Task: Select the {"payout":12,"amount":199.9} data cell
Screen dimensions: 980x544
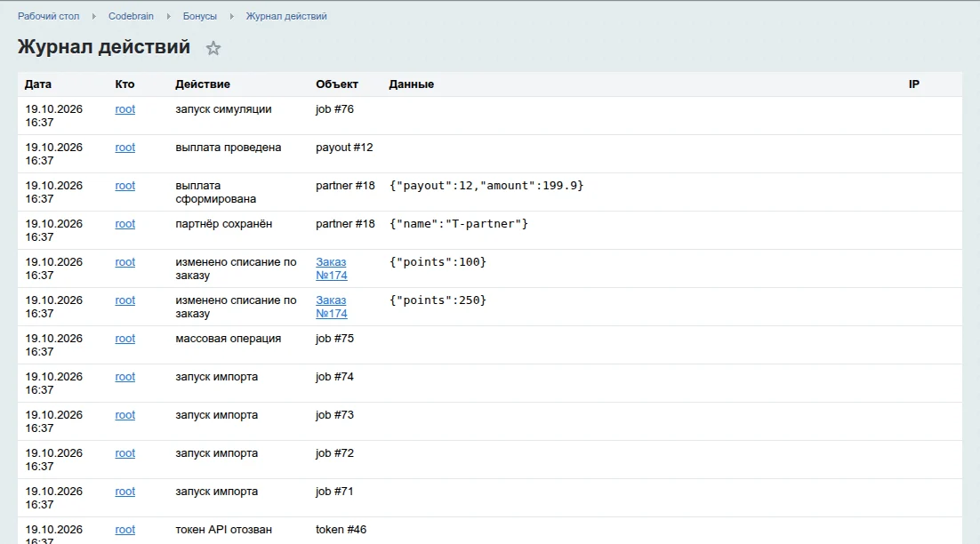Action: (x=486, y=186)
